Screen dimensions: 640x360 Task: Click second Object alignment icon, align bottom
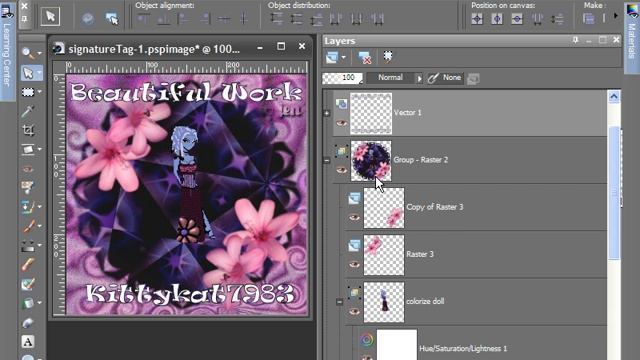coord(163,18)
